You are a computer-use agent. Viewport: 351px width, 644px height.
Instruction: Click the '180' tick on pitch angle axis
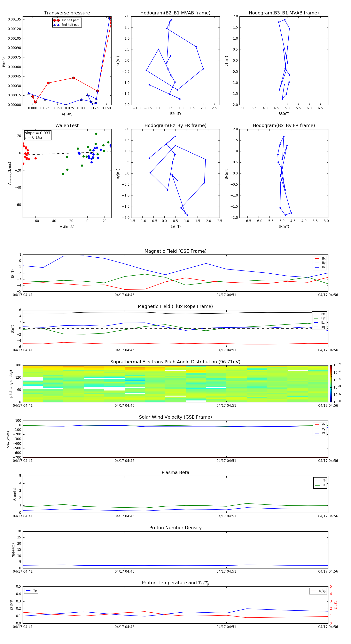(18, 365)
